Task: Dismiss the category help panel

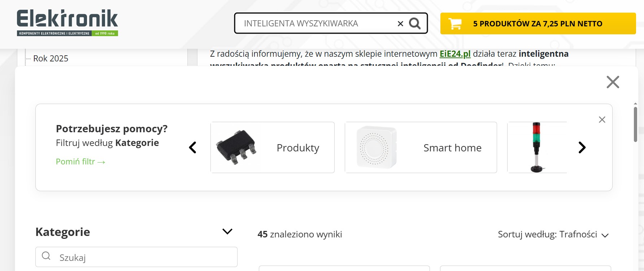Action: [x=602, y=120]
